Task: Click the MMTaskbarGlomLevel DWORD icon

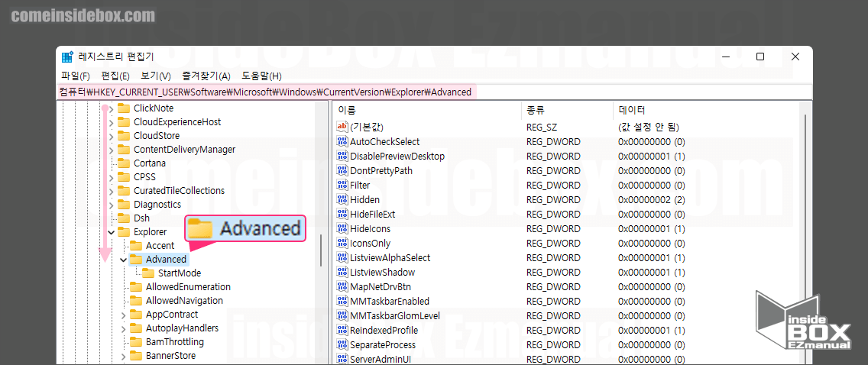Action: coord(342,316)
